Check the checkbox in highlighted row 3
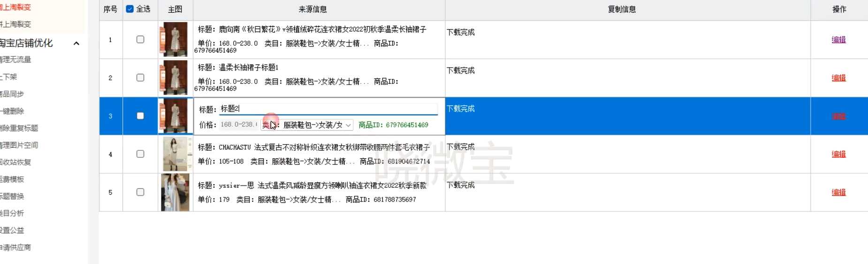 coord(140,116)
